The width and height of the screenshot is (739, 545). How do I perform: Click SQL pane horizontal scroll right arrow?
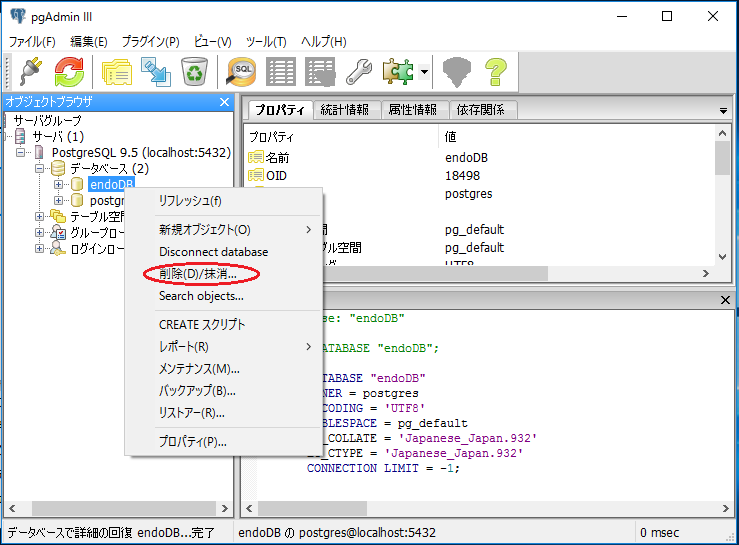click(x=725, y=508)
